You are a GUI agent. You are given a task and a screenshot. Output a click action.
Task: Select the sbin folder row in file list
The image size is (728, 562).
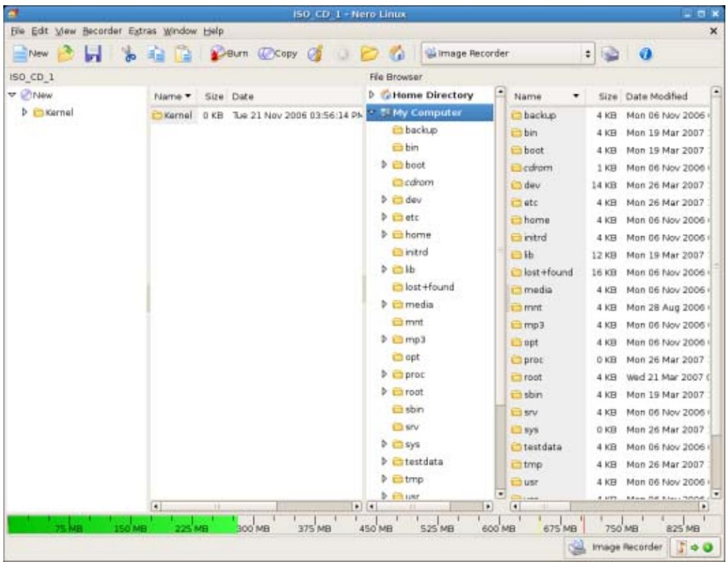[610, 395]
